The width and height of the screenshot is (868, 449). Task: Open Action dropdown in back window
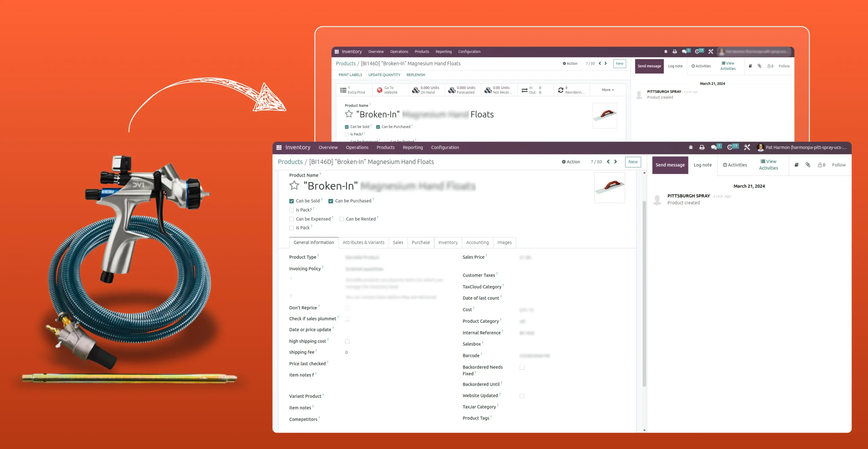[x=570, y=63]
